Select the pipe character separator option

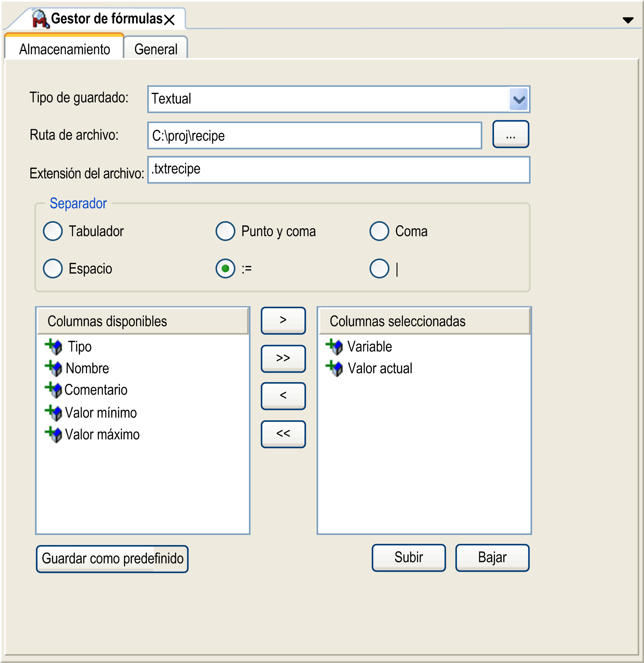[x=379, y=269]
